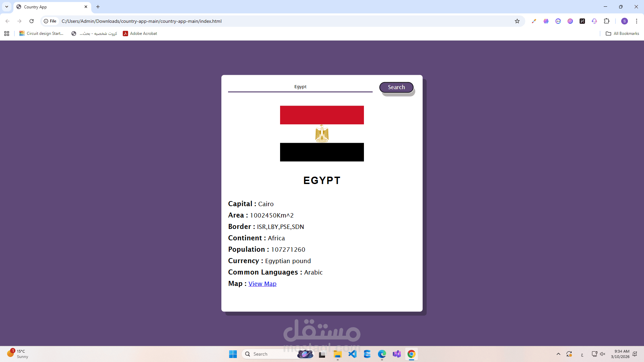Open the new tab dropdown chevron
This screenshot has width=644, height=362.
click(7, 7)
